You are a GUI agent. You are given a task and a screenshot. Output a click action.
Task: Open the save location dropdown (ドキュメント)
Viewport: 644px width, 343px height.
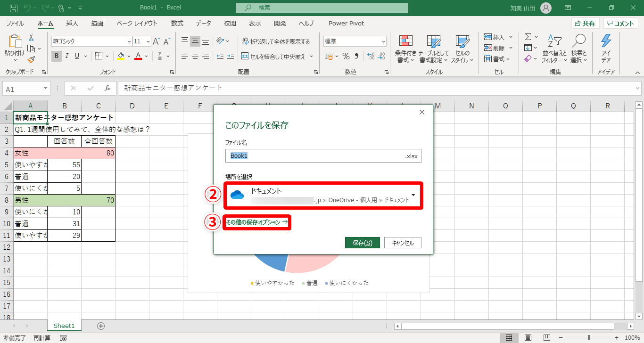pyautogui.click(x=323, y=195)
